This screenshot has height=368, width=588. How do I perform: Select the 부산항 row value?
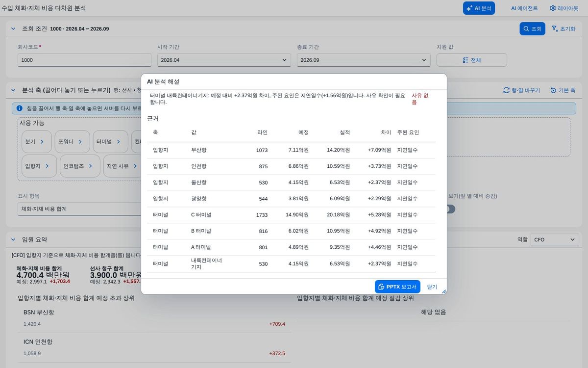point(199,150)
